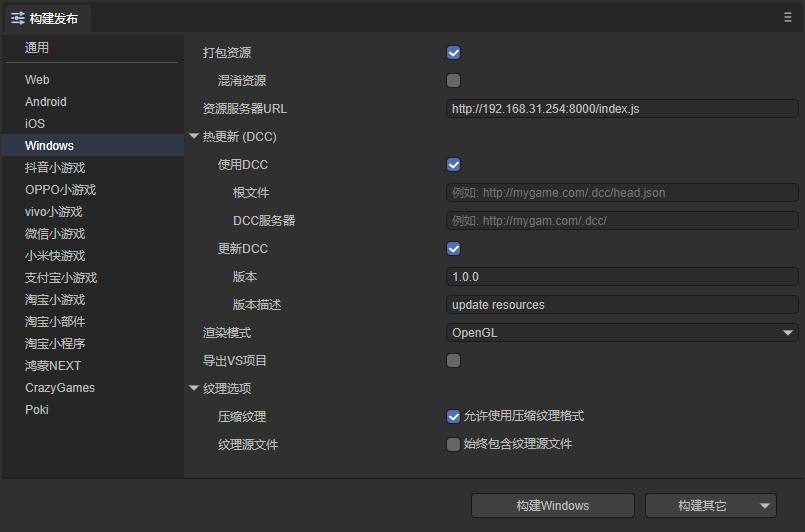Viewport: 805px width, 532px height.
Task: Click the panel menu icon at top right
Action: (788, 17)
